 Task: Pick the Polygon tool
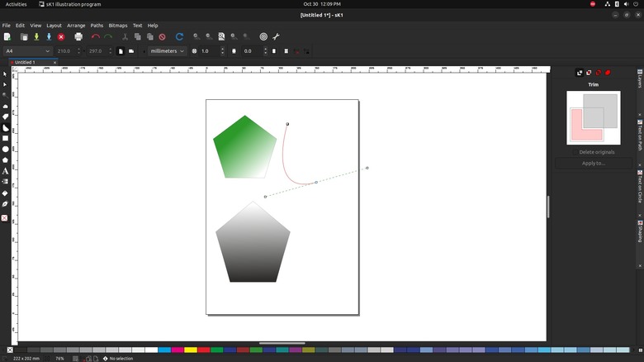pos(5,160)
